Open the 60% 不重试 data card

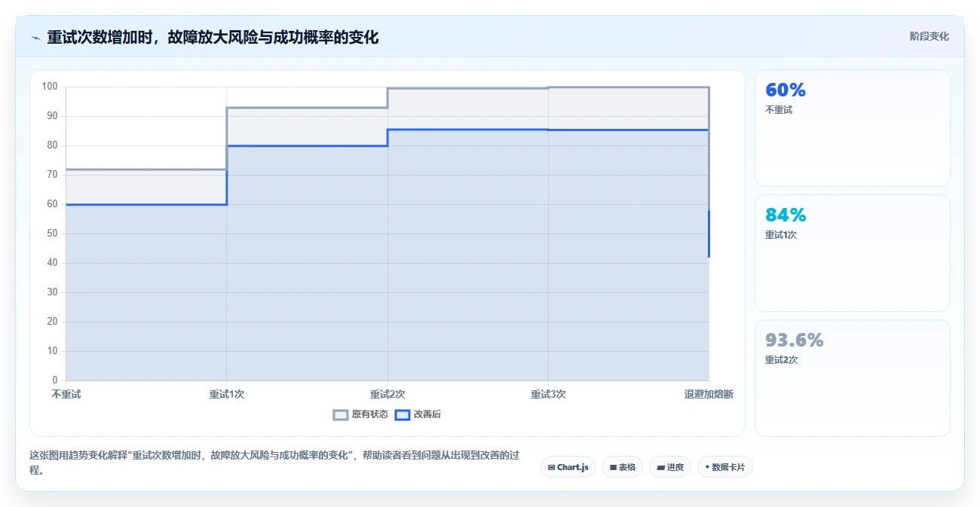[x=852, y=128]
